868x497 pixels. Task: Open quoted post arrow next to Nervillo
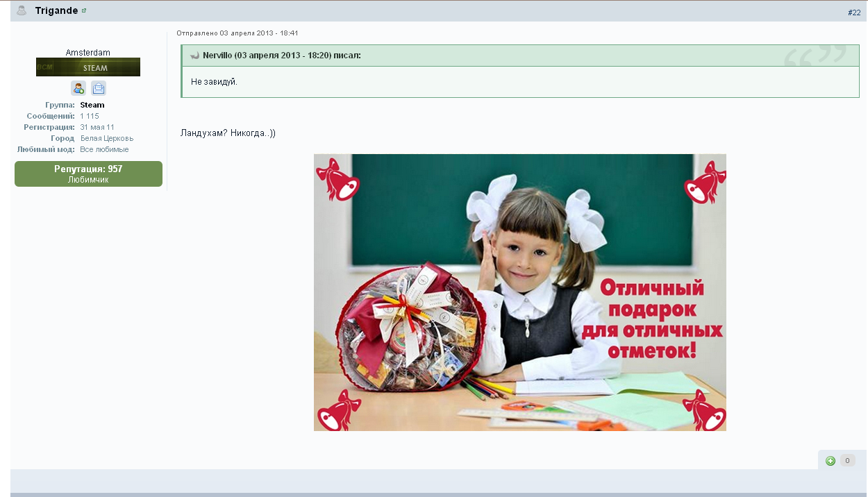coord(195,56)
